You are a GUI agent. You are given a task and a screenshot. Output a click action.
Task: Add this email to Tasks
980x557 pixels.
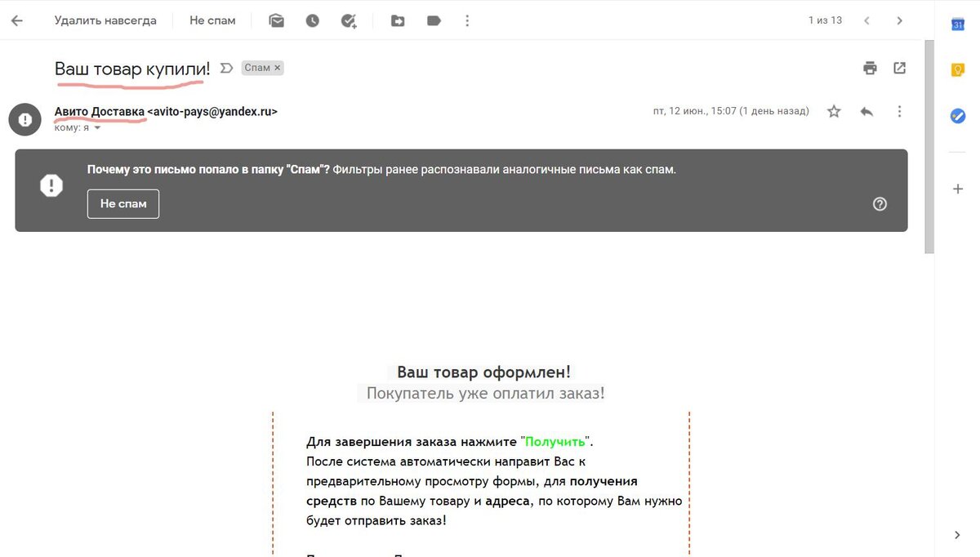tap(349, 20)
